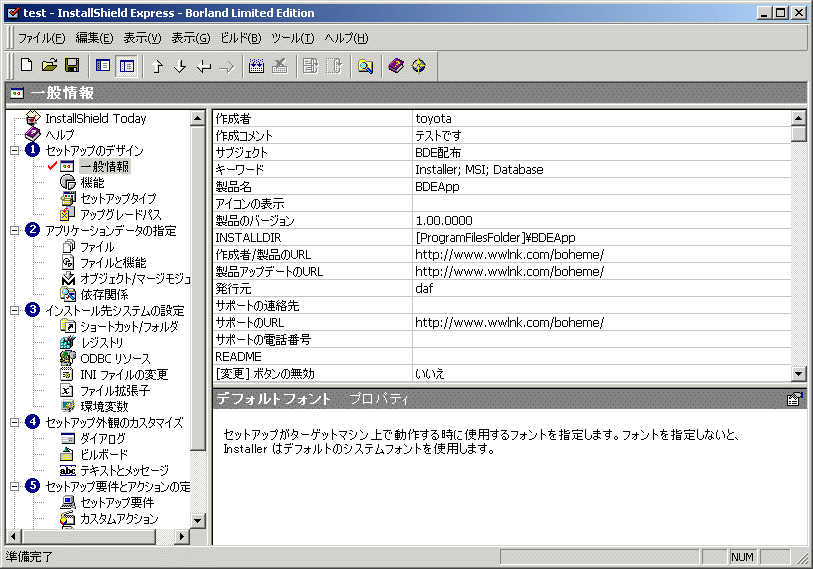Open the ファイル(F) menu
The height and width of the screenshot is (569, 813).
41,38
